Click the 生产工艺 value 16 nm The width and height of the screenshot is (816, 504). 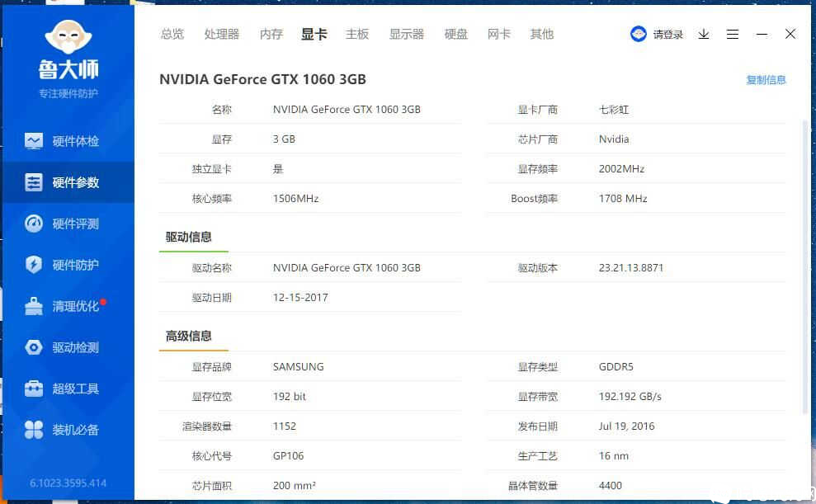point(614,455)
